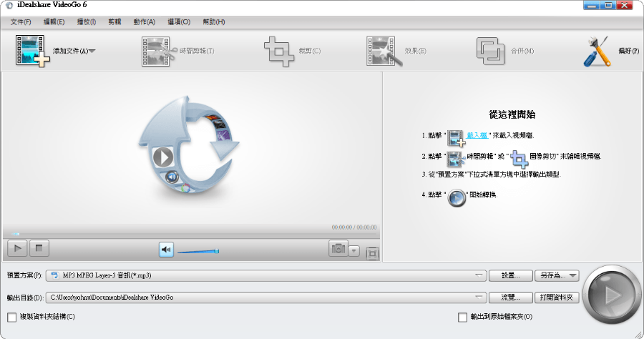Viewport: 644px width, 339px height.
Task: Open the 剪輯 menu
Action: tap(114, 21)
